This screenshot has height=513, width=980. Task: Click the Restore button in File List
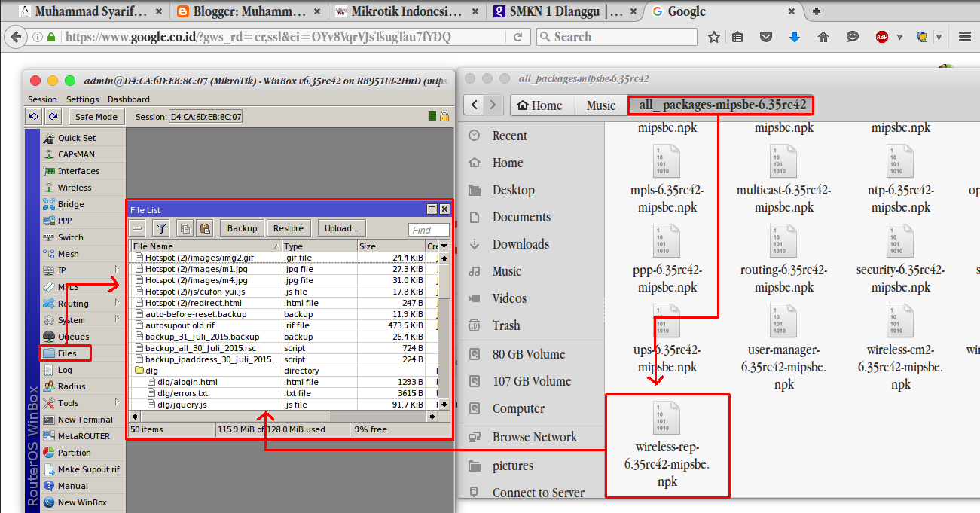[289, 228]
